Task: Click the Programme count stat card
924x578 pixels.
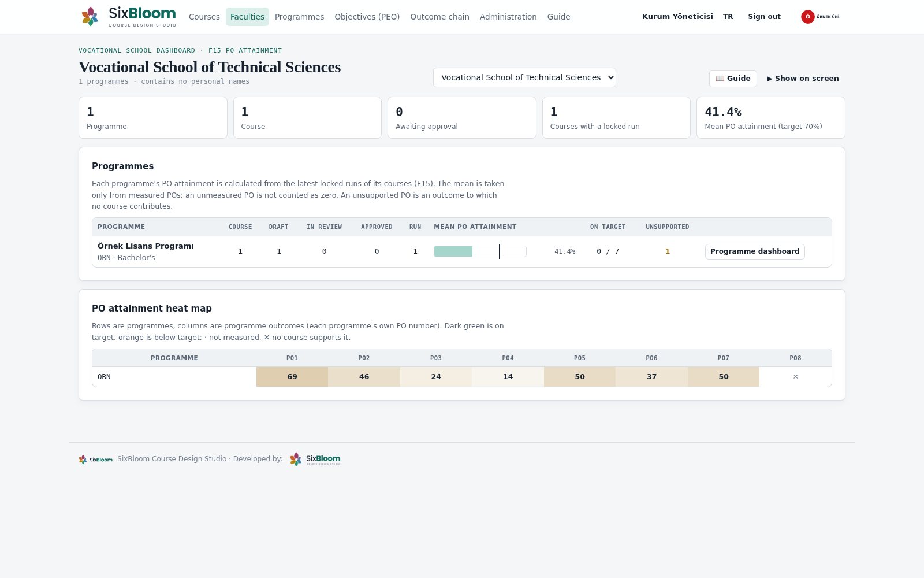Action: (x=153, y=118)
